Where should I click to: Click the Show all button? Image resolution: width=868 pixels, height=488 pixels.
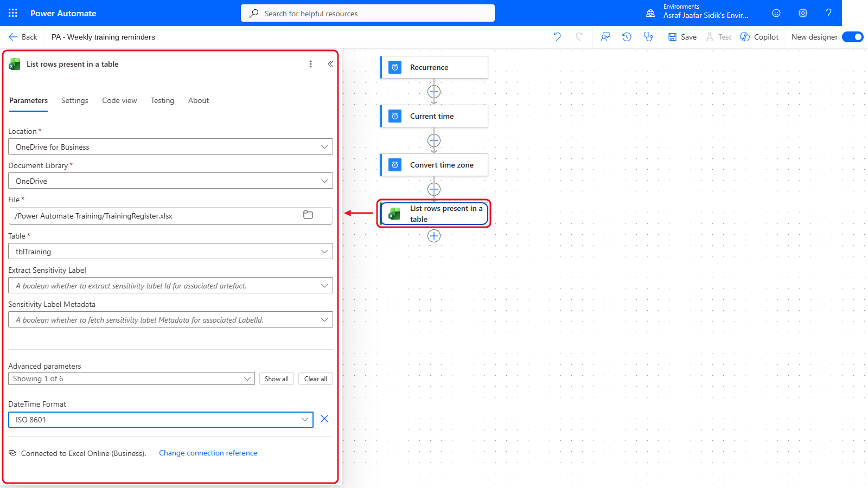[277, 378]
